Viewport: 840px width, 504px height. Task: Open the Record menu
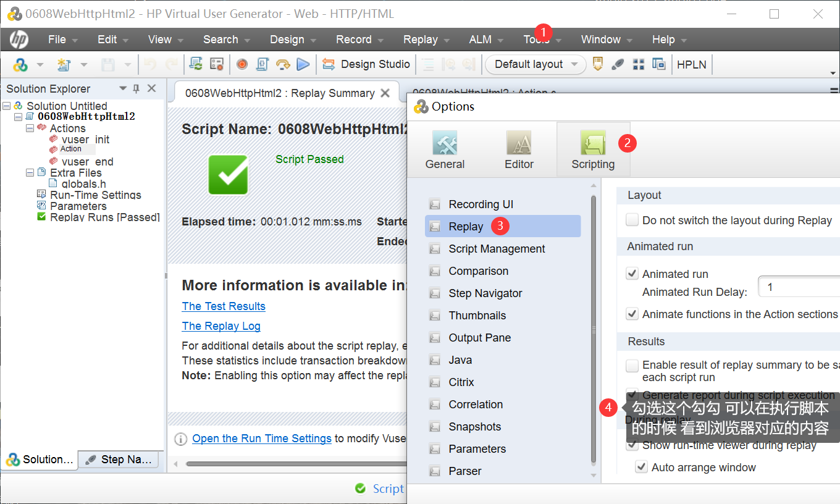(359, 40)
